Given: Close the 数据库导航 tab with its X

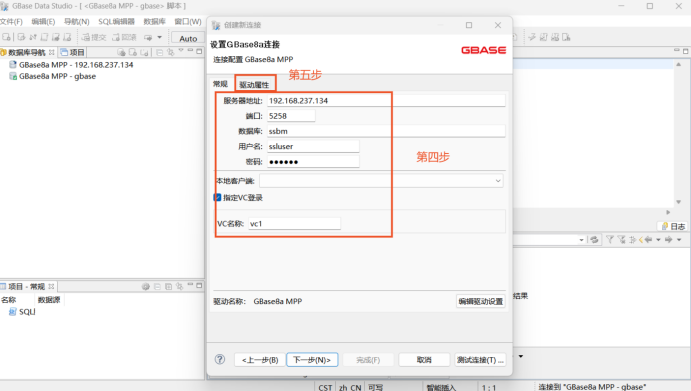Looking at the screenshot, I should coord(52,52).
